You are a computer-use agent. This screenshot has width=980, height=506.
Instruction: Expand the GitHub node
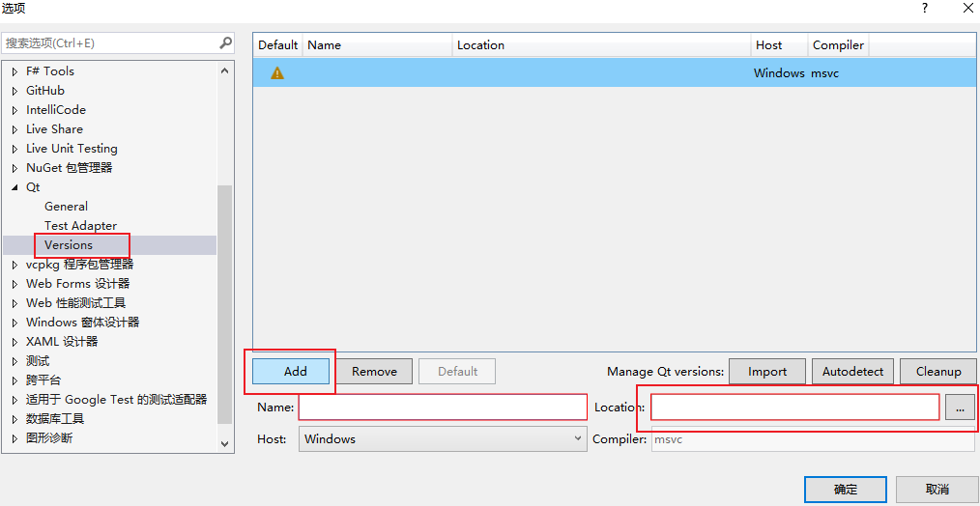(15, 91)
